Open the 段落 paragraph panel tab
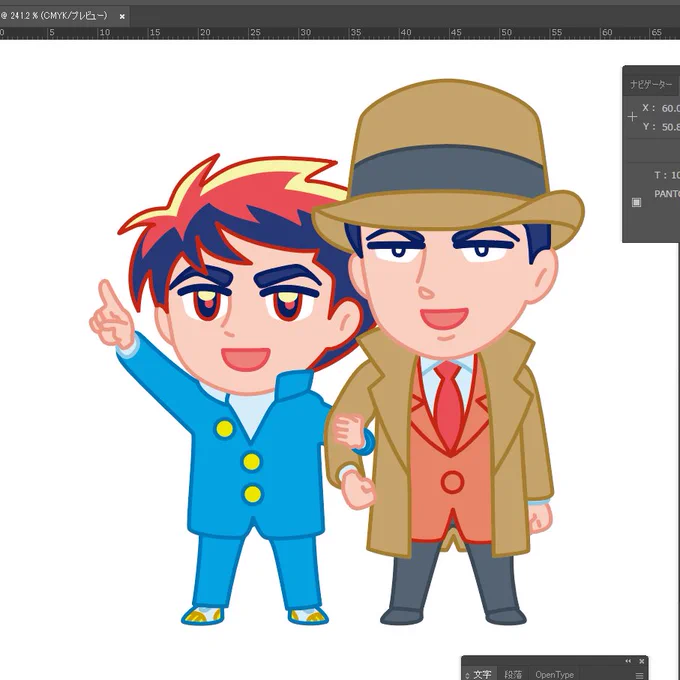The width and height of the screenshot is (680, 680). (513, 674)
